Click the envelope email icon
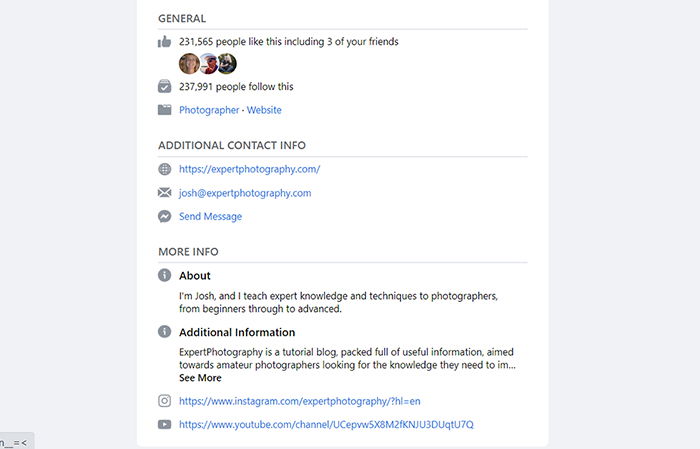The width and height of the screenshot is (700, 449). tap(164, 192)
